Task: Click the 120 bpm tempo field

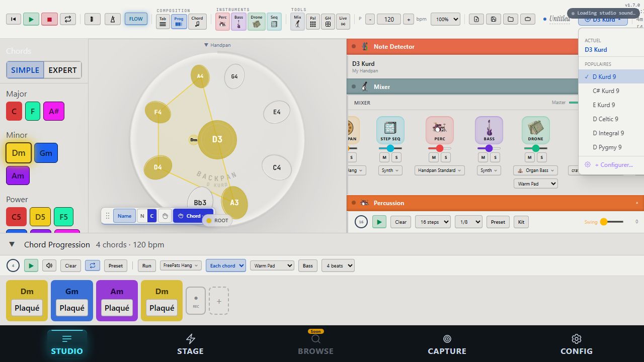Action: point(389,19)
